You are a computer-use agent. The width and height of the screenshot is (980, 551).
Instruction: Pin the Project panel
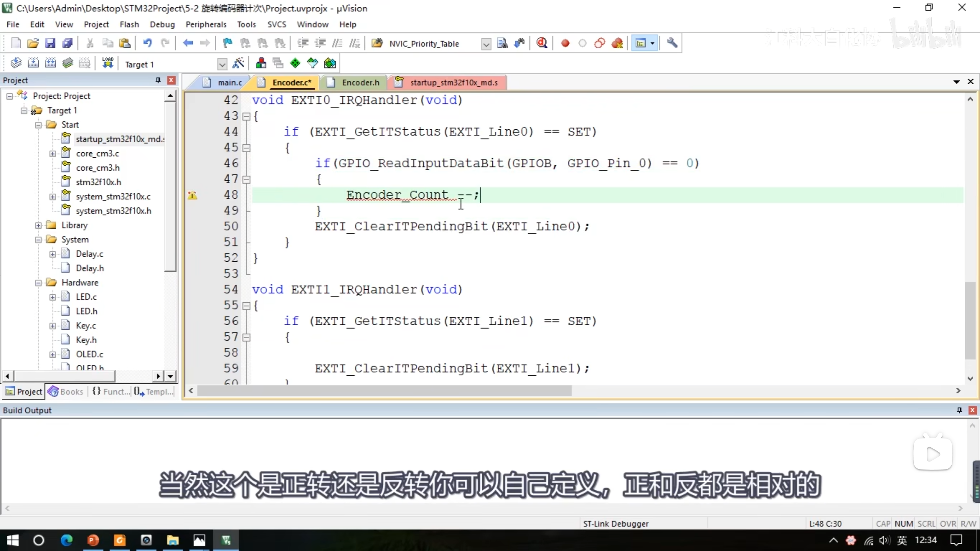pyautogui.click(x=158, y=80)
